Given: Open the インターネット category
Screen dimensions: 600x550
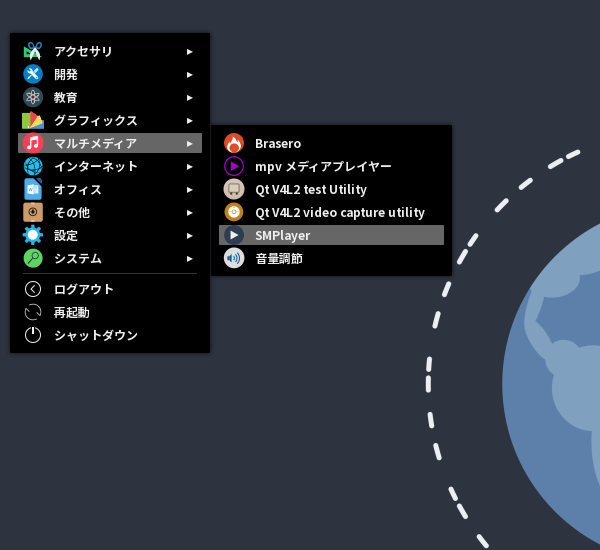Looking at the screenshot, I should point(110,166).
